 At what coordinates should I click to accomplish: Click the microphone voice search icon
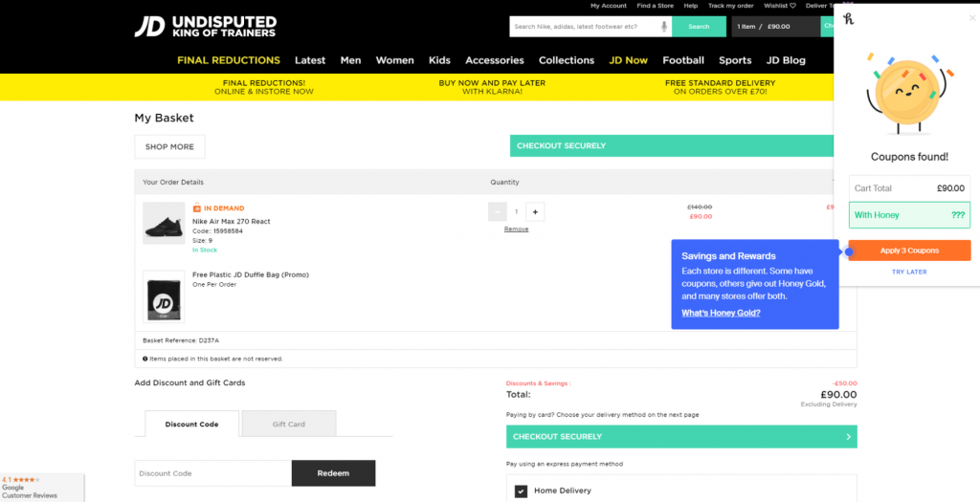[664, 27]
